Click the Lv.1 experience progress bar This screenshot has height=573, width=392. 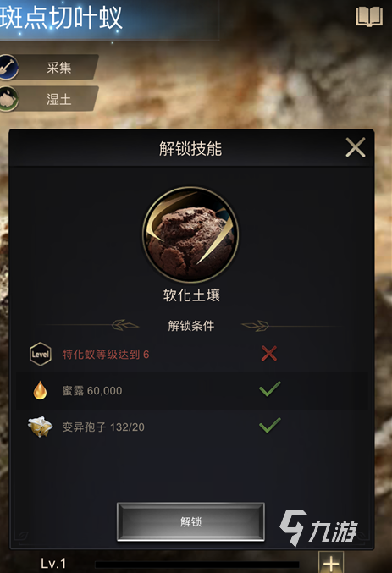pyautogui.click(x=197, y=565)
